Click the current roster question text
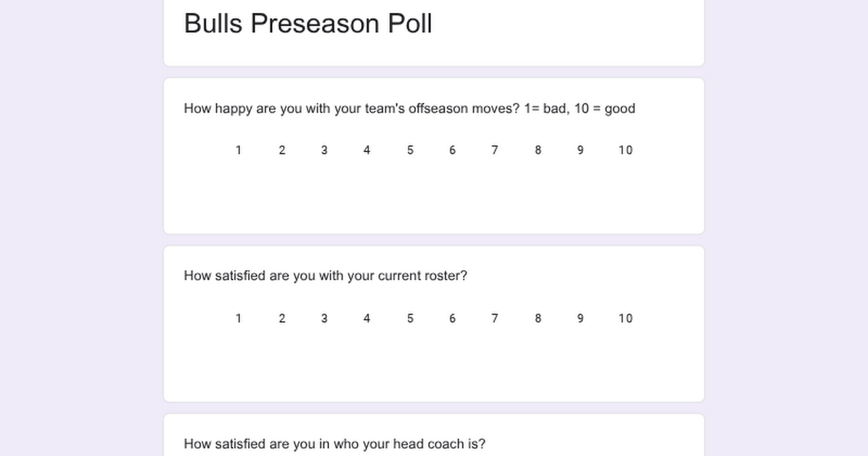 tap(325, 276)
